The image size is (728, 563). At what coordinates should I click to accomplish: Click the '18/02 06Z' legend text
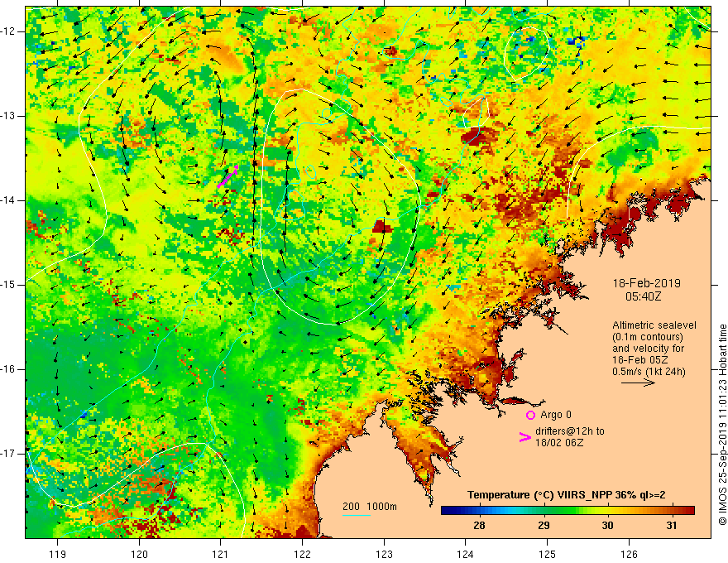[x=559, y=443]
